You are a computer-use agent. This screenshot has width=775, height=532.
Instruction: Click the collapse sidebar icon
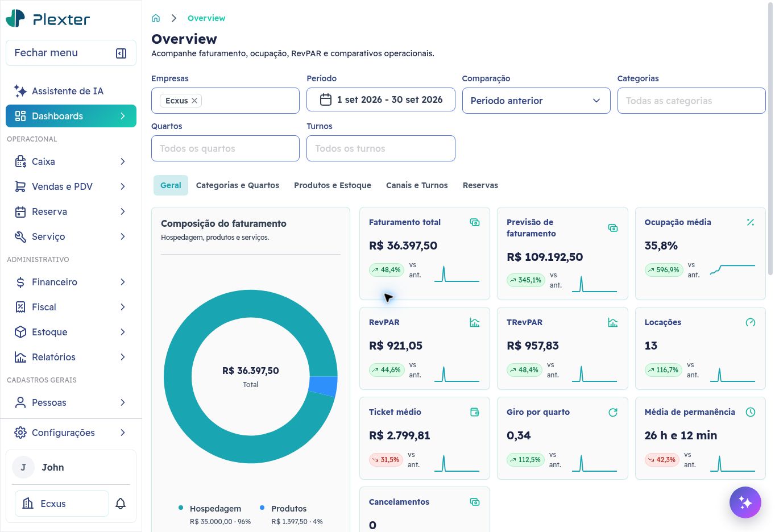121,53
